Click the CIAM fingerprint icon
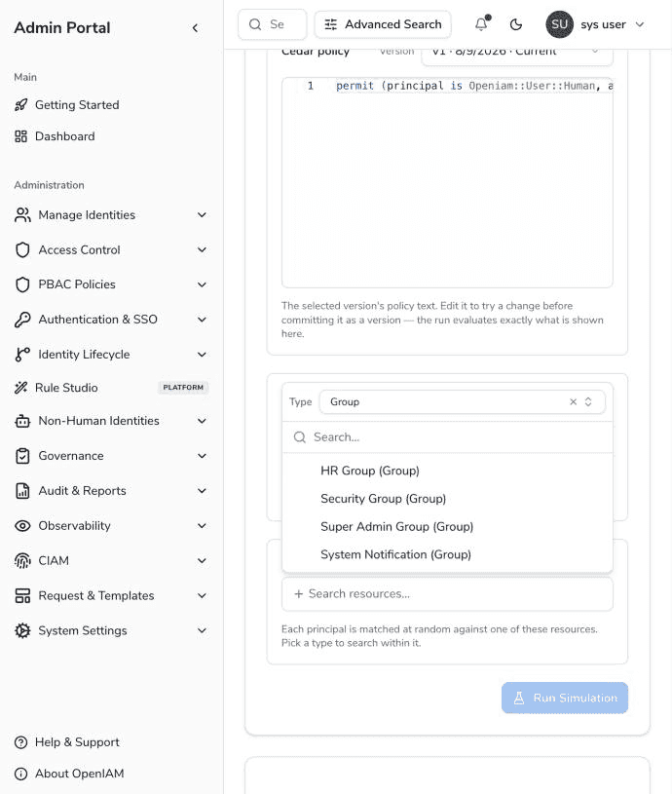Viewport: 672px width, 794px height. coord(22,560)
